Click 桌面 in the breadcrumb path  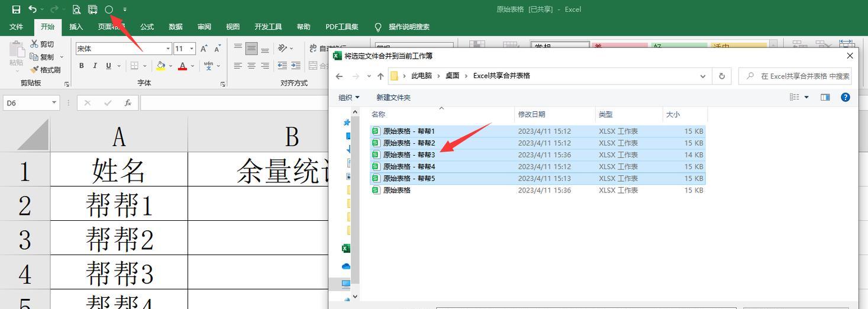tap(452, 76)
